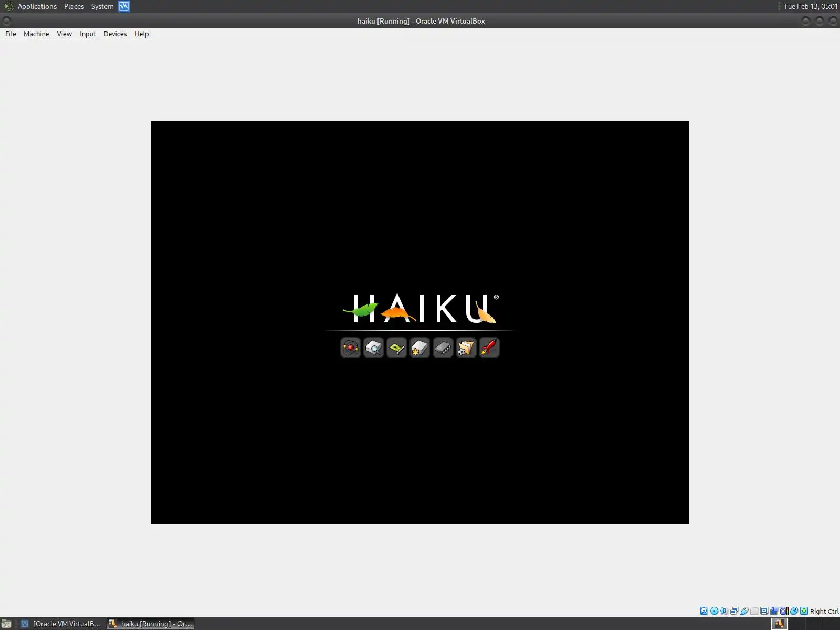Open the System menu in top panel
The height and width of the screenshot is (630, 840).
(102, 6)
